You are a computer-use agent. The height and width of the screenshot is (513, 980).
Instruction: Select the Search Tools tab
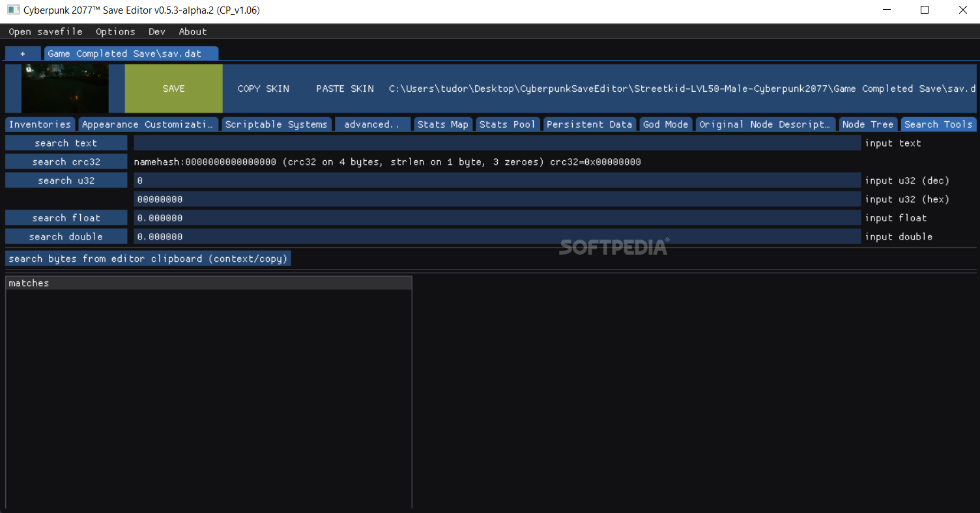(x=939, y=124)
